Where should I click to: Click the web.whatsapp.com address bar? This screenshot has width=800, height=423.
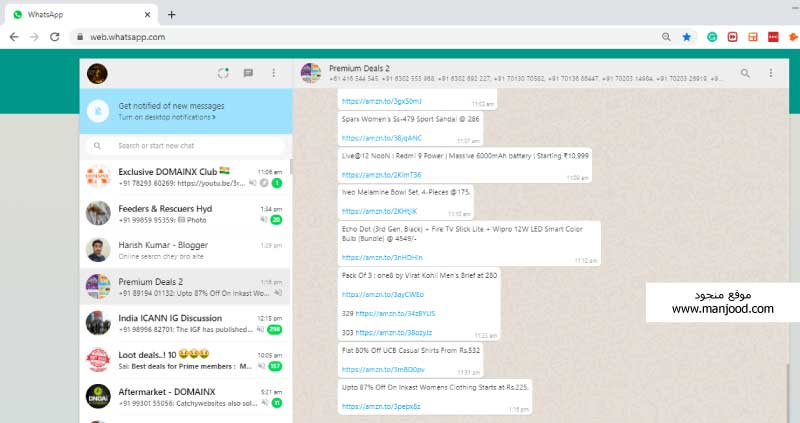[367, 37]
